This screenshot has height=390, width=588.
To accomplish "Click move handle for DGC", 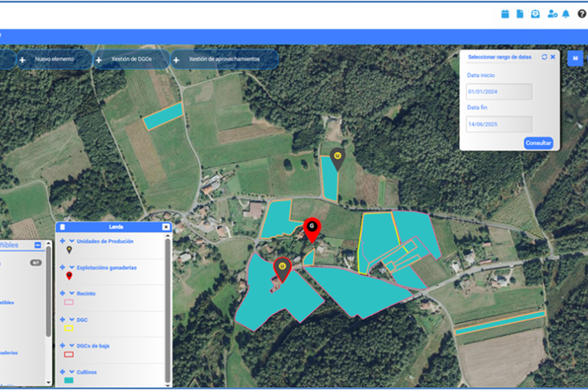I will 62,319.
